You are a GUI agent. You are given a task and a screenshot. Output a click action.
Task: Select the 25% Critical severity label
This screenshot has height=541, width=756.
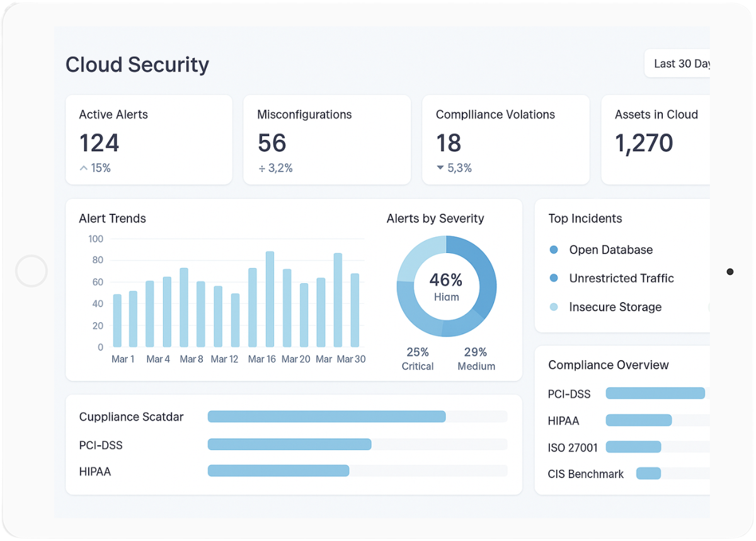pos(418,359)
